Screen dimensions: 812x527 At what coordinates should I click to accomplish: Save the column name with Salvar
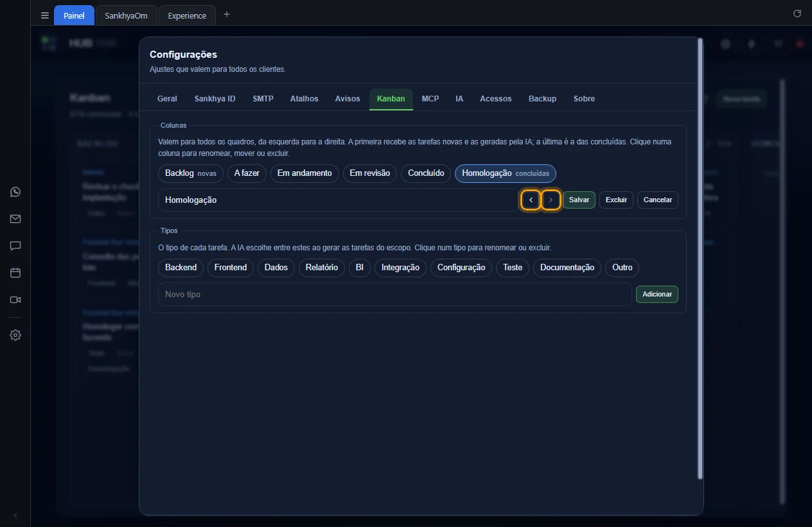point(579,200)
